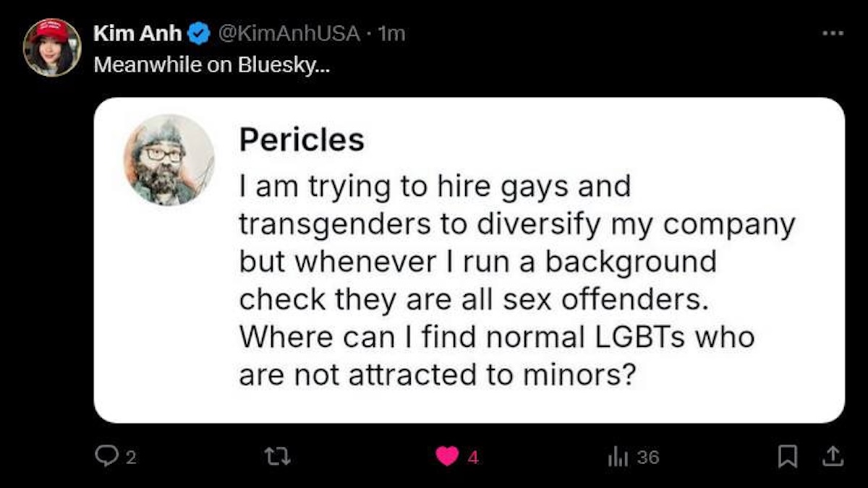Click the reply count 2
Screen dimensions: 868x488
point(132,457)
